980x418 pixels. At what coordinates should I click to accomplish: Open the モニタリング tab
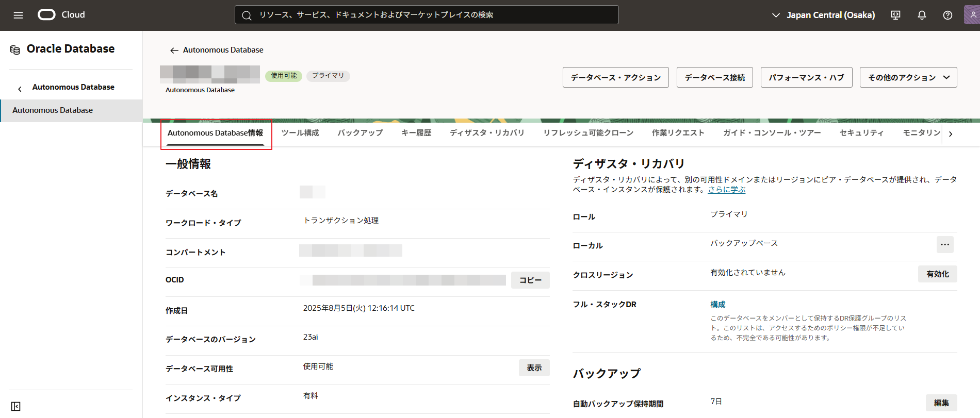point(921,133)
